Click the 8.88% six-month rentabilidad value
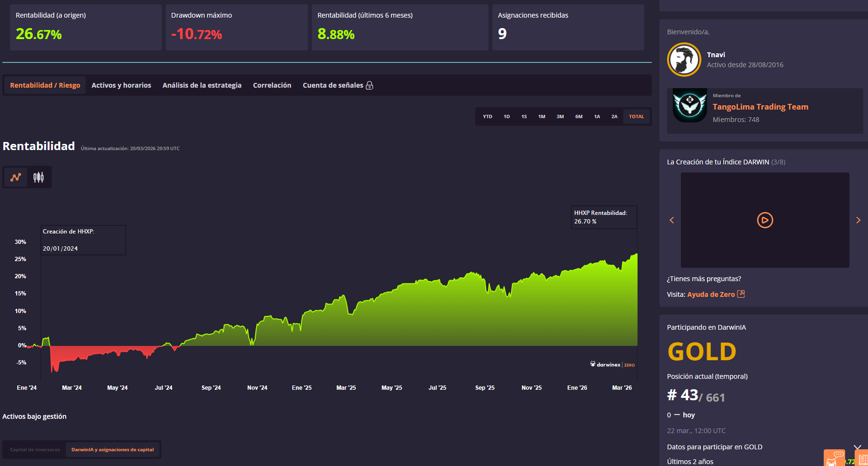Image resolution: width=868 pixels, height=466 pixels. (336, 34)
